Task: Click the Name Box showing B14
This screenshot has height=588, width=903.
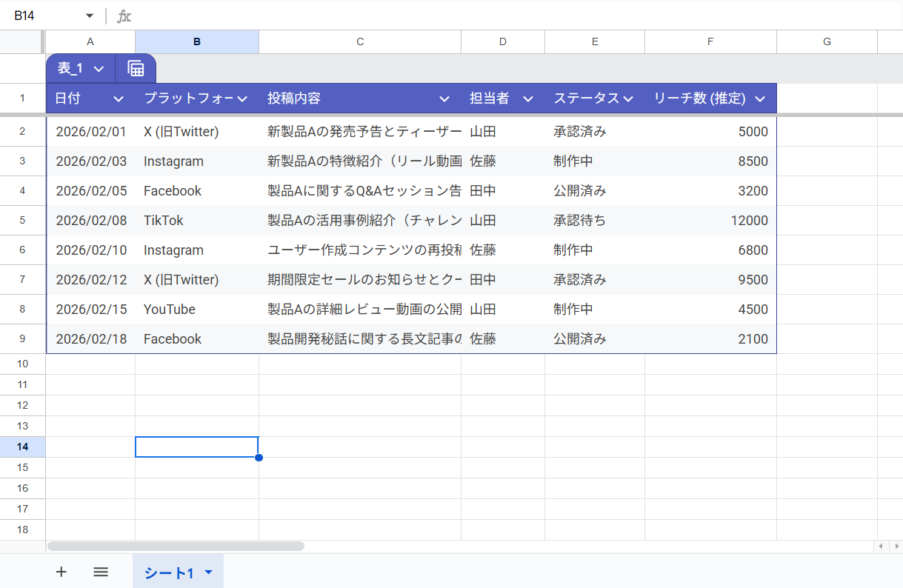Action: [x=44, y=16]
